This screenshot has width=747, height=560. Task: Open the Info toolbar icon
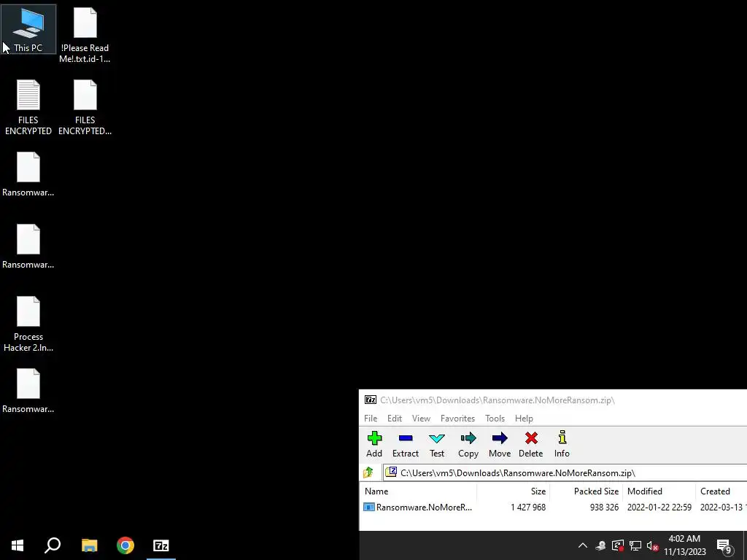click(562, 444)
